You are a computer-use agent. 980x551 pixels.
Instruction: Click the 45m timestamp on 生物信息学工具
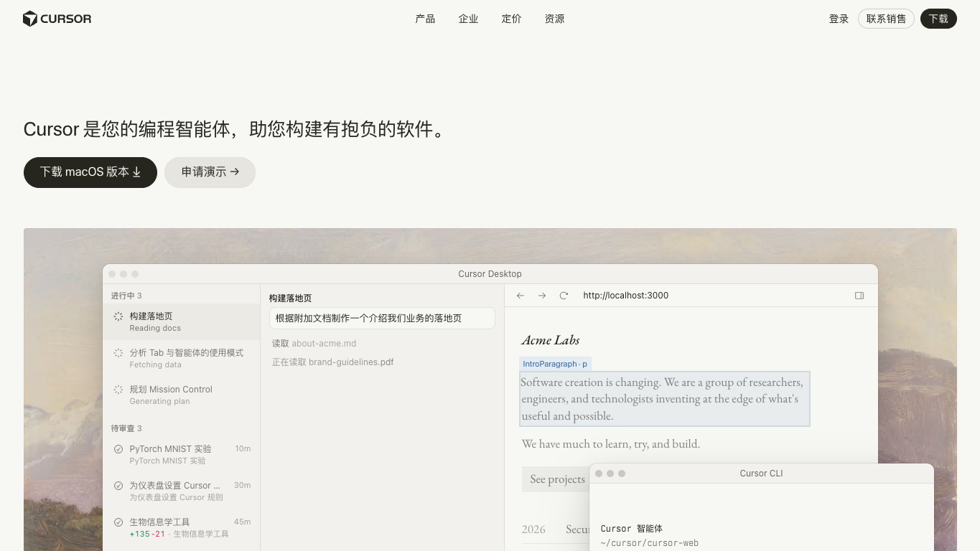(x=242, y=522)
